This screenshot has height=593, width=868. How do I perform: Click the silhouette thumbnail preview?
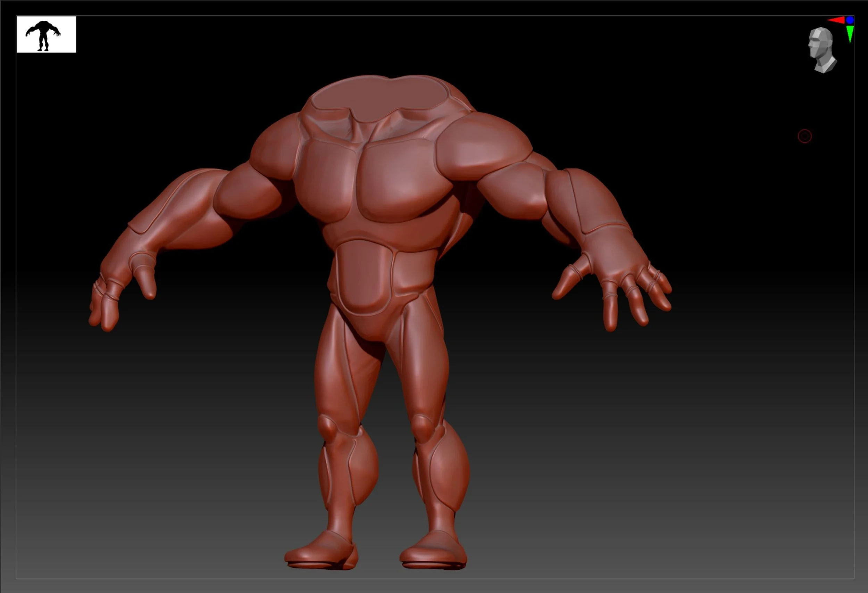(46, 34)
